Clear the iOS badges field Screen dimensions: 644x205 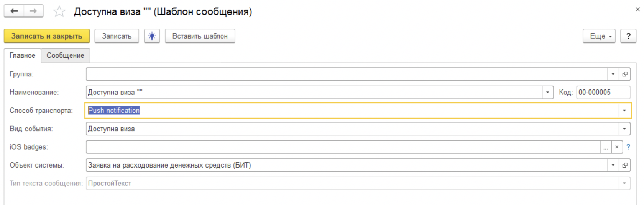[617, 147]
